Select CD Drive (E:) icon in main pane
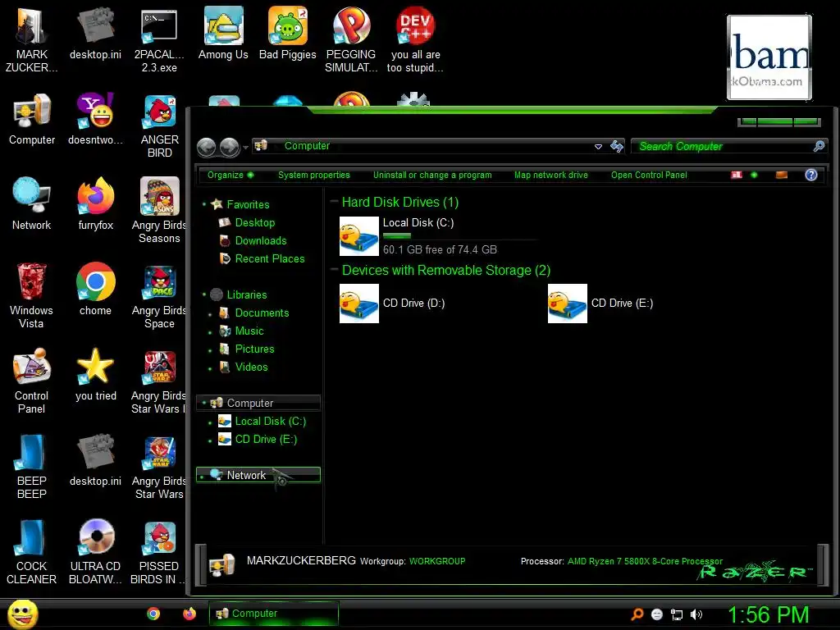840x630 pixels. pos(568,304)
